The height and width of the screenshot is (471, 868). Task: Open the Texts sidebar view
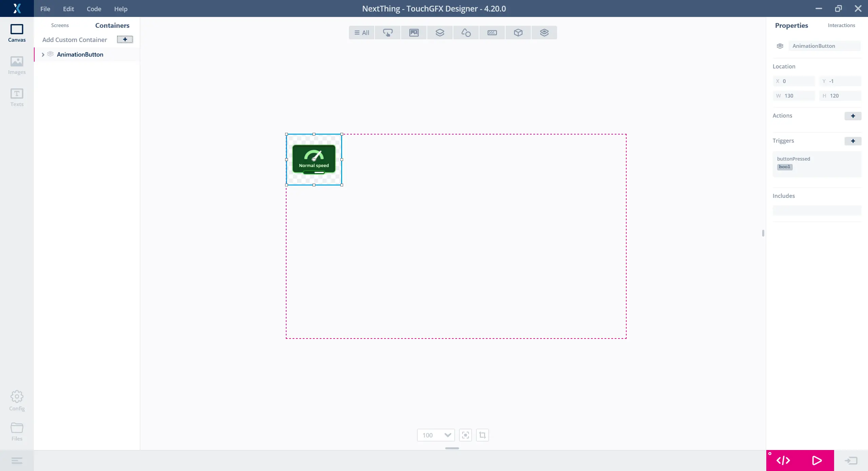tap(17, 97)
